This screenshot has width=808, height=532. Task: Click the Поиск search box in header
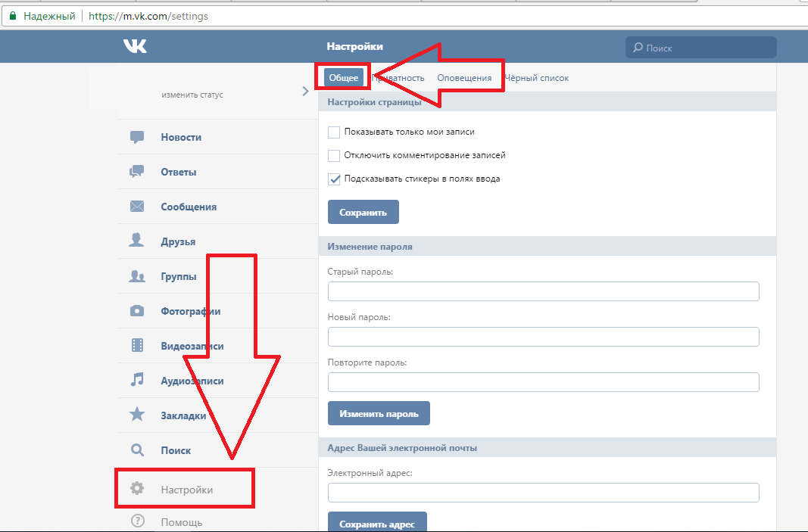click(x=700, y=48)
